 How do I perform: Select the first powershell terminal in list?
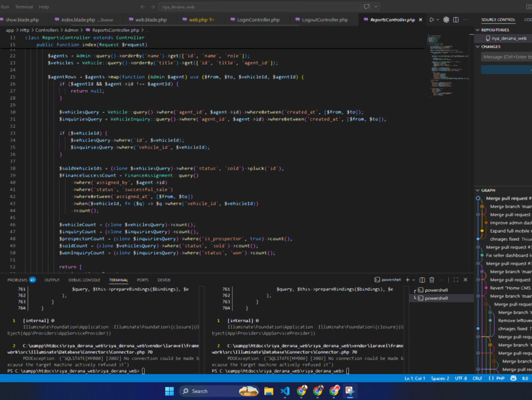[441, 290]
